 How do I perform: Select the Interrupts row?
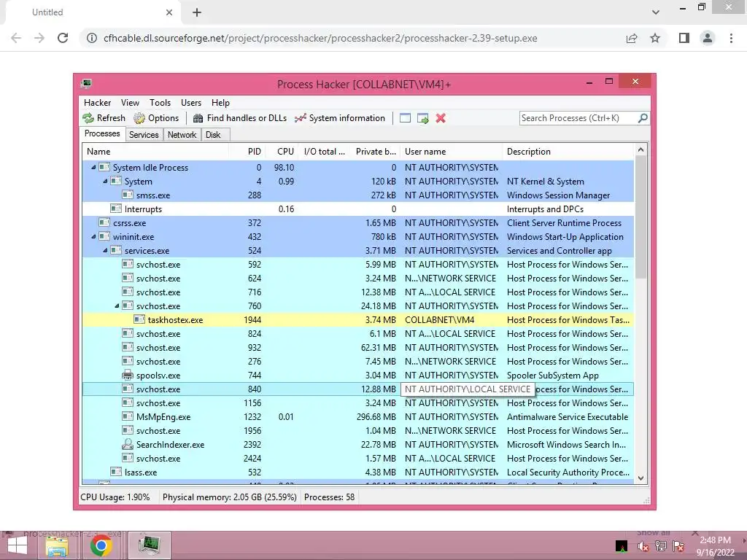(x=357, y=209)
